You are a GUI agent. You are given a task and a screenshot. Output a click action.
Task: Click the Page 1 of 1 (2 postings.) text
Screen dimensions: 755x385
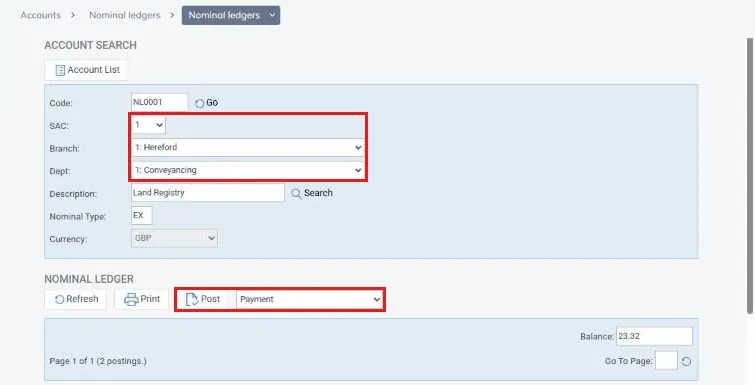[x=98, y=361]
